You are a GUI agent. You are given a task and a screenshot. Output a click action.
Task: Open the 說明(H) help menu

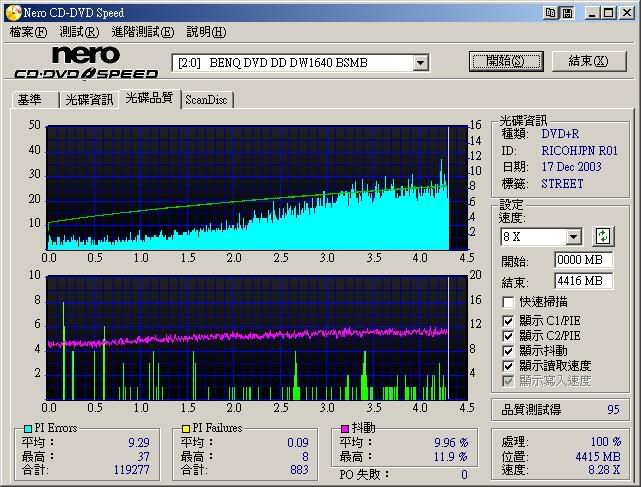pos(206,32)
